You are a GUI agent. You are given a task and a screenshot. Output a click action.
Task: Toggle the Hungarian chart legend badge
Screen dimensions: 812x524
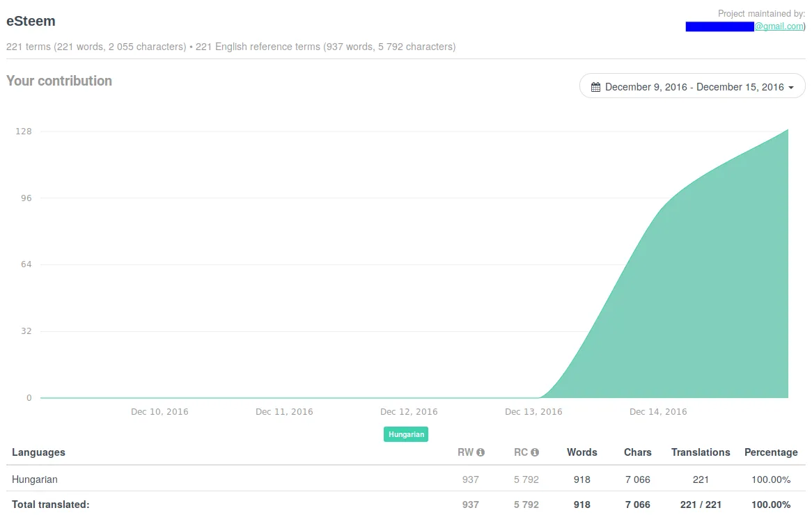point(406,434)
